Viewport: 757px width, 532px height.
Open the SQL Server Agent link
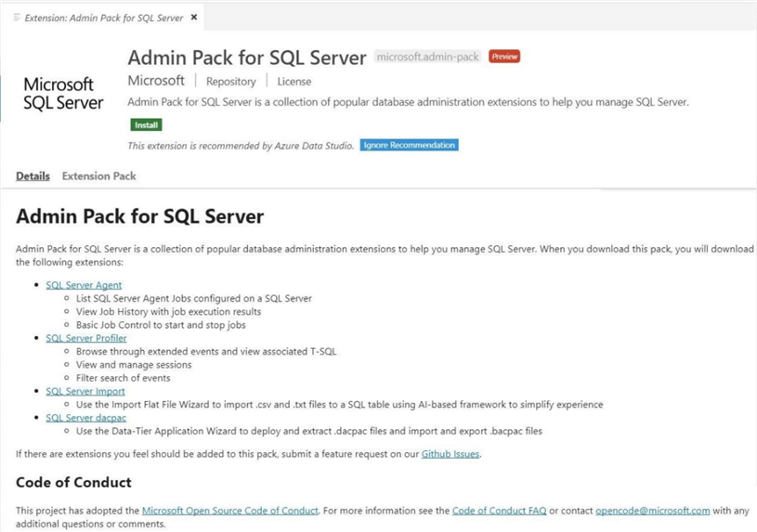pyautogui.click(x=84, y=285)
